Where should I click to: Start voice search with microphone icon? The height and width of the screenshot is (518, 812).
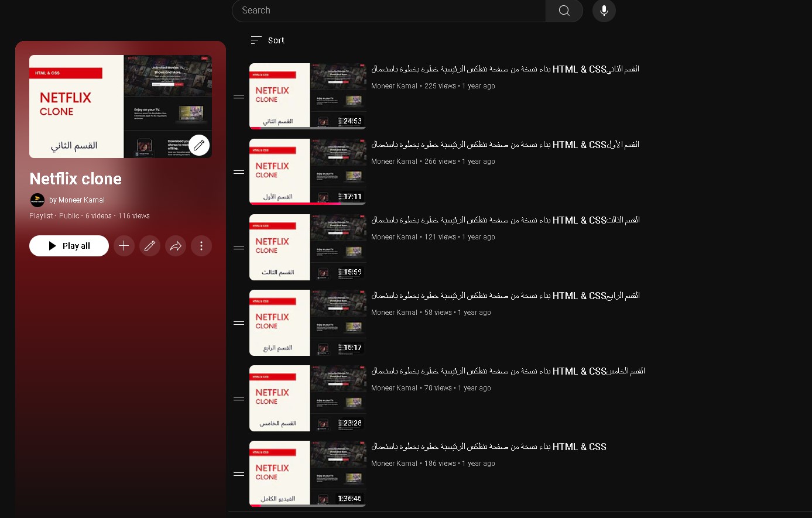604,11
